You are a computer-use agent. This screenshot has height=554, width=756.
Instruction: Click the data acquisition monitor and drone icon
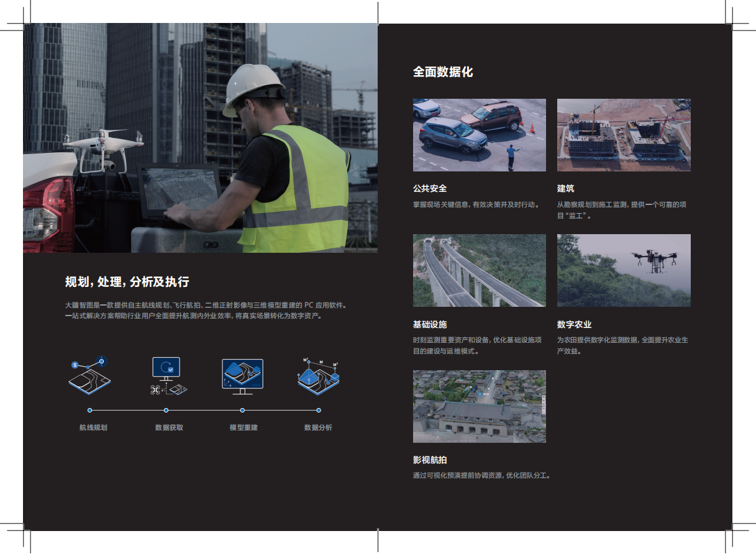168,376
